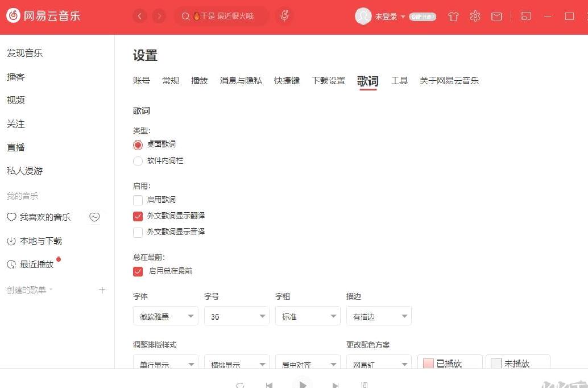Select 桌面歌词 radio button
Viewport: 588px width, 388px height.
(x=138, y=145)
